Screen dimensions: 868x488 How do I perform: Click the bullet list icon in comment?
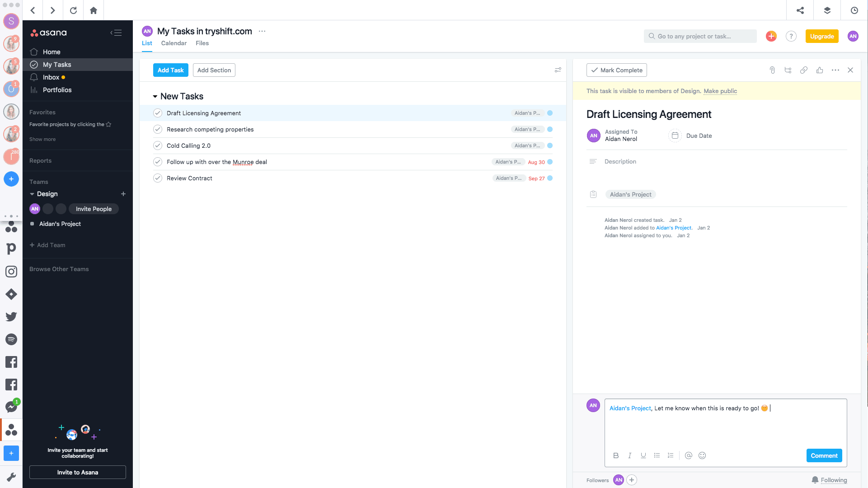pos(657,455)
